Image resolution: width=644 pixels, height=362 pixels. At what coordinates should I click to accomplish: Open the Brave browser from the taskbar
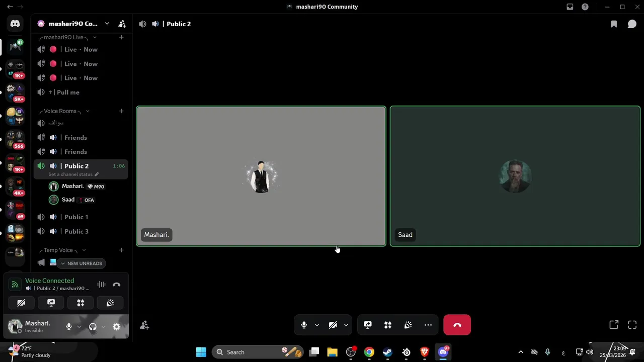(425, 352)
